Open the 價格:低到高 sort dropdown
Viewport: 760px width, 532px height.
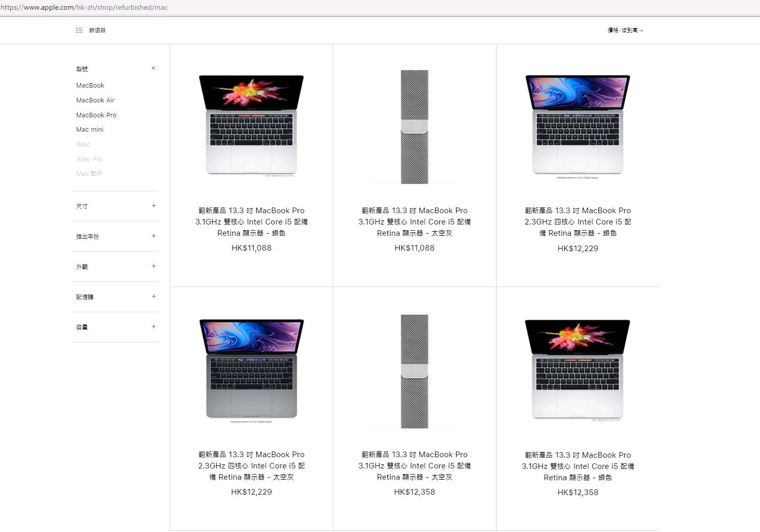point(625,30)
